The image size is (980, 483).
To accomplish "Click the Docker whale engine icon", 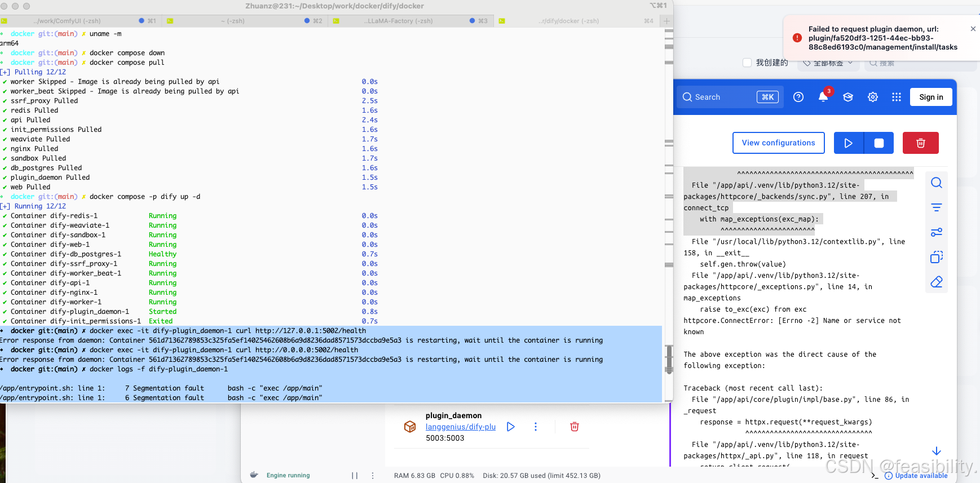I will 254,475.
